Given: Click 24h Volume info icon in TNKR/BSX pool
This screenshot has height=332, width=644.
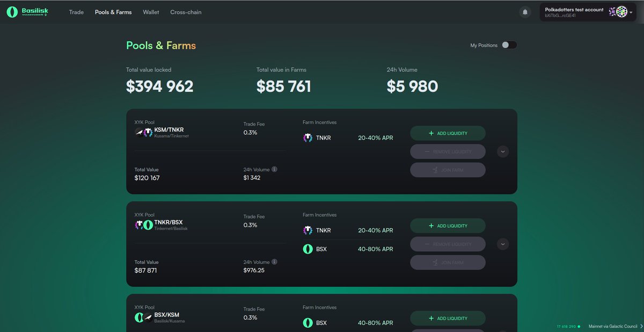Looking at the screenshot, I should (274, 262).
